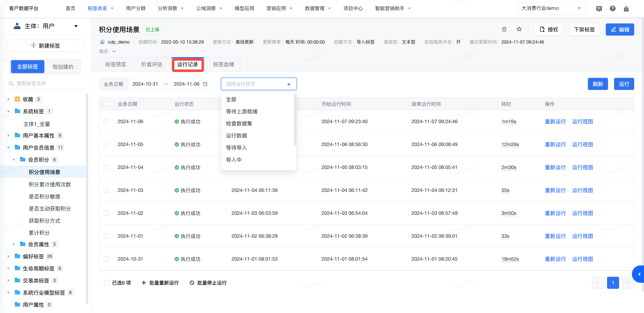This screenshot has height=313, width=644.
Task: Switch to the 标签预览 tab
Action: pyautogui.click(x=115, y=64)
